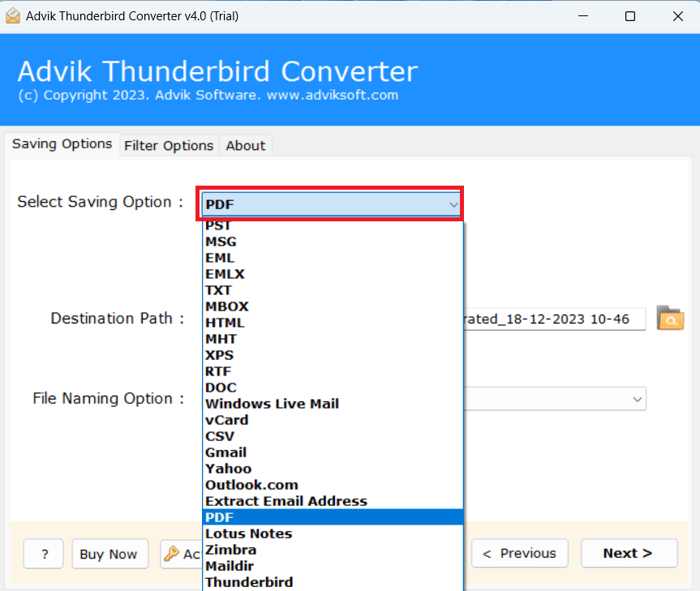
Task: Open the Select Saving Option dropdown
Action: point(330,204)
